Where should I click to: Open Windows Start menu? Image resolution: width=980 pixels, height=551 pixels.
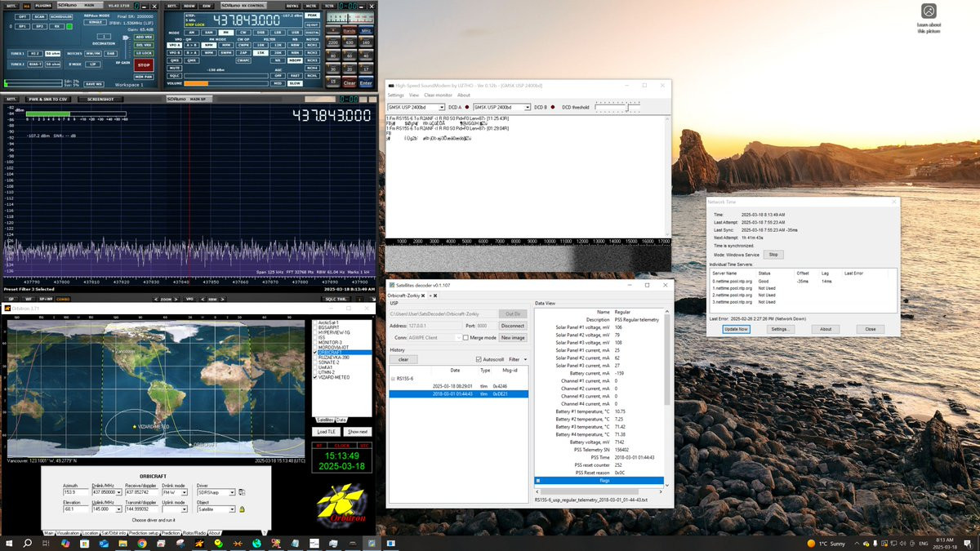(x=9, y=543)
